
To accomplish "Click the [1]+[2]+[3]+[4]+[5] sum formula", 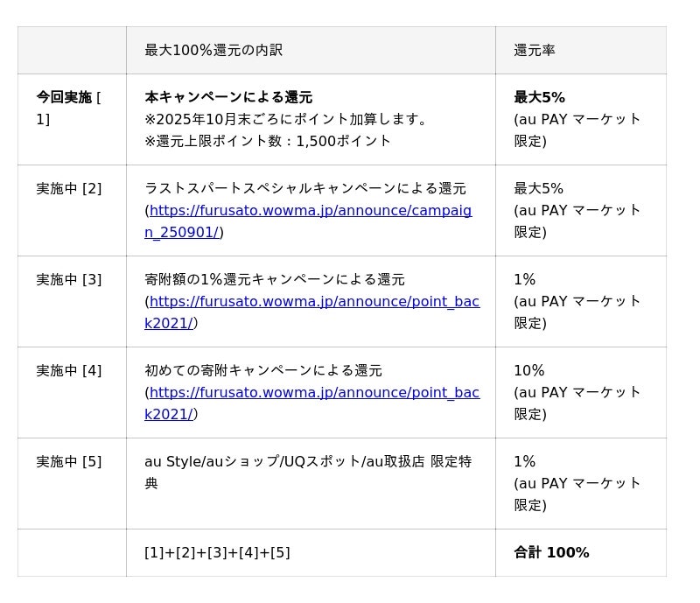I will (217, 553).
